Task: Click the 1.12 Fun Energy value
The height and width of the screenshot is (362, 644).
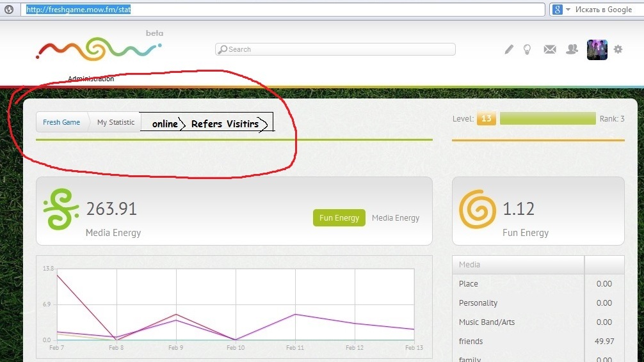Action: point(519,209)
